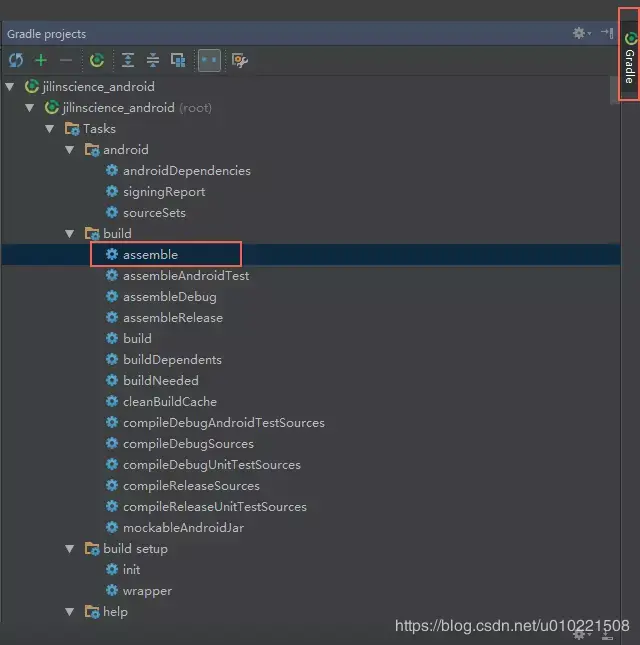Click the vertical scrollbar of task tree
This screenshot has width=640, height=645.
point(615,90)
